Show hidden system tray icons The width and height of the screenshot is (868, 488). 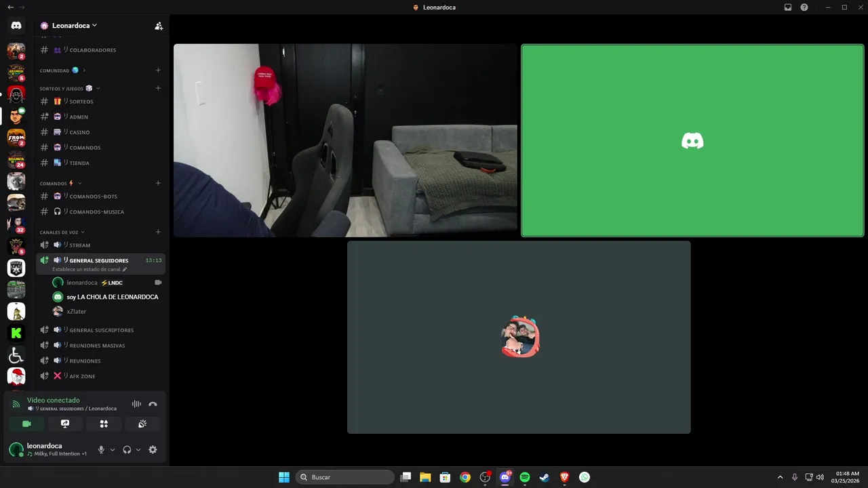click(x=780, y=477)
